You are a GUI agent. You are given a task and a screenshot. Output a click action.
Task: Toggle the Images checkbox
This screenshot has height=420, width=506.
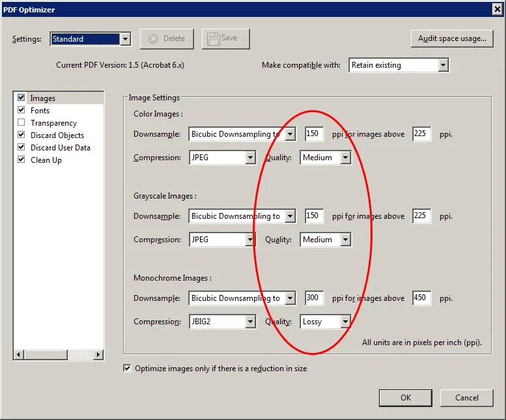(x=21, y=98)
